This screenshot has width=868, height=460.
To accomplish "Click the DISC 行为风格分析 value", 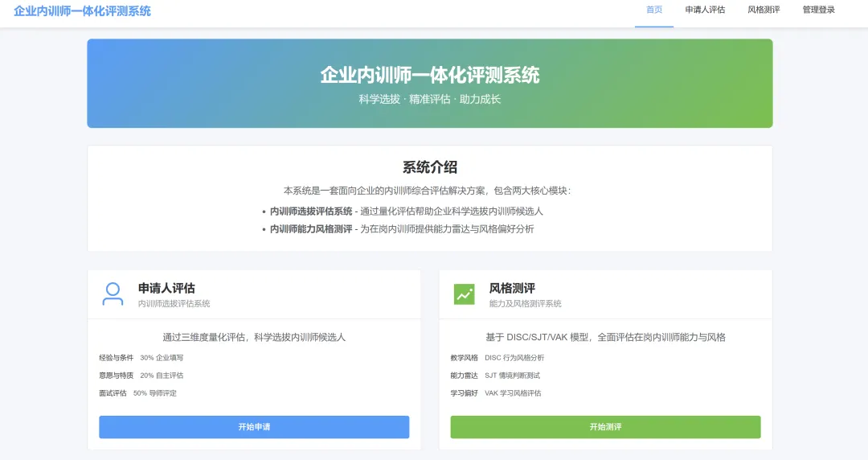I will coord(514,358).
